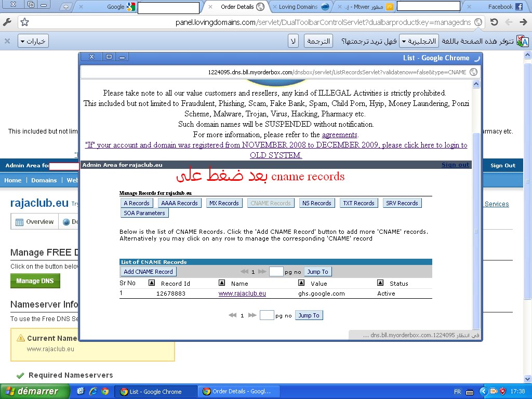
Task: Click the green Manage DNS button
Action: [35, 281]
